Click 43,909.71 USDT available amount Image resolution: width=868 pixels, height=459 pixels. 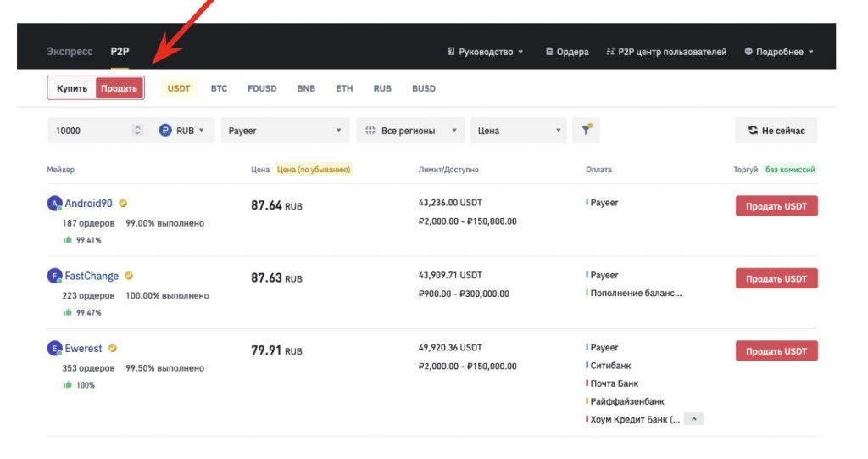point(450,275)
